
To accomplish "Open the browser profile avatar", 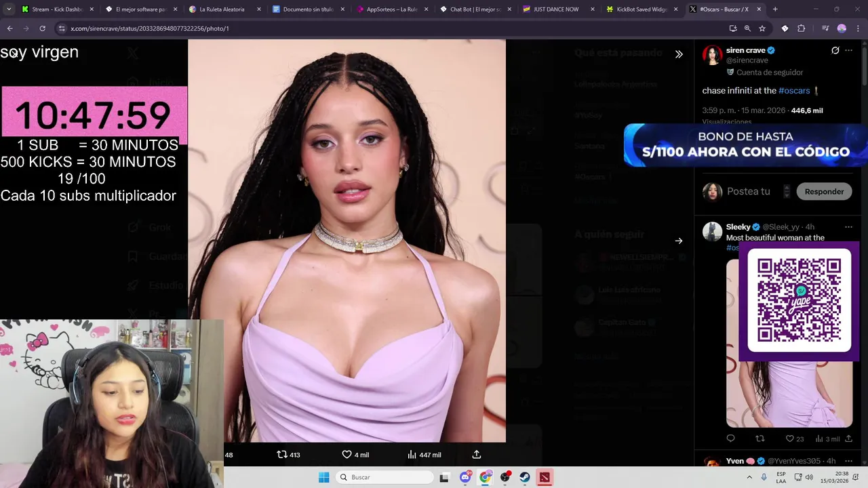I will 842,28.
